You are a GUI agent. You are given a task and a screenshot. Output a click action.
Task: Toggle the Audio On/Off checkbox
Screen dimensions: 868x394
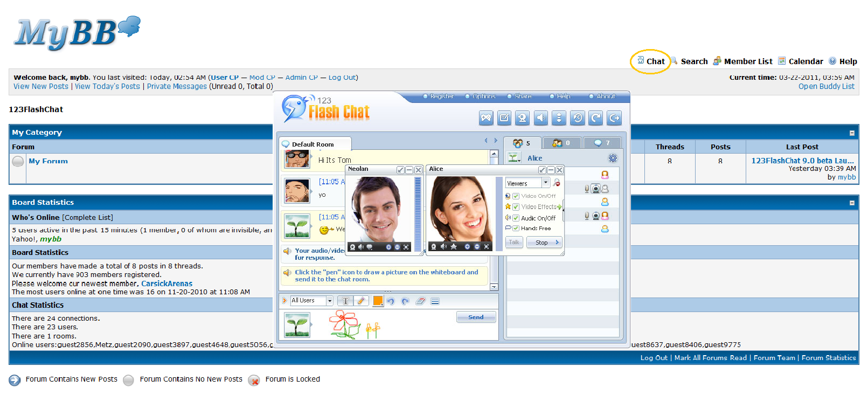[x=516, y=218]
